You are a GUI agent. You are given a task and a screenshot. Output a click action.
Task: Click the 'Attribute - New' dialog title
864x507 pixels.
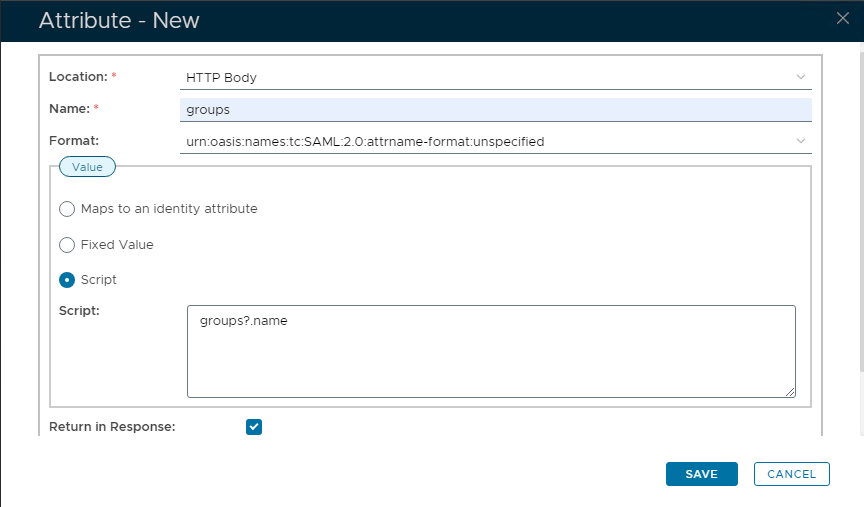click(x=119, y=20)
